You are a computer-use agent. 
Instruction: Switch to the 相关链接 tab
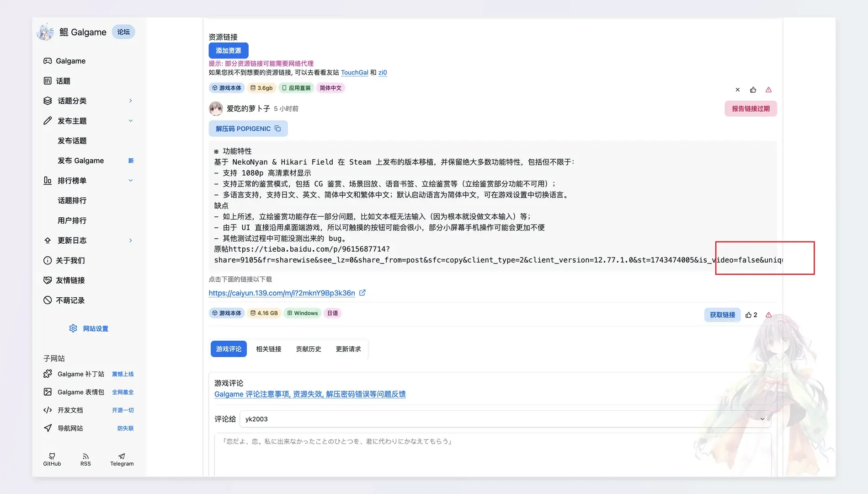269,349
